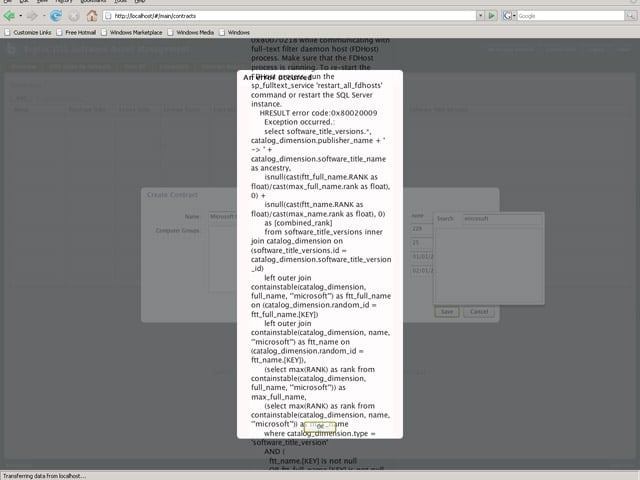Open the Customize Links bookmark

tap(28, 32)
